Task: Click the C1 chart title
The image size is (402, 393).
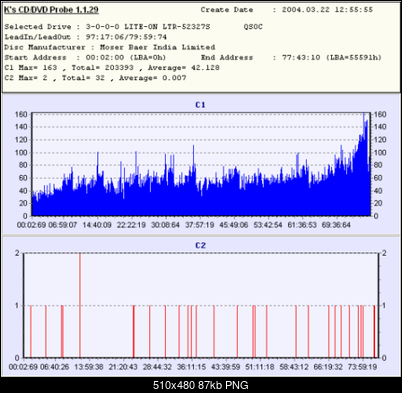Action: pos(200,105)
